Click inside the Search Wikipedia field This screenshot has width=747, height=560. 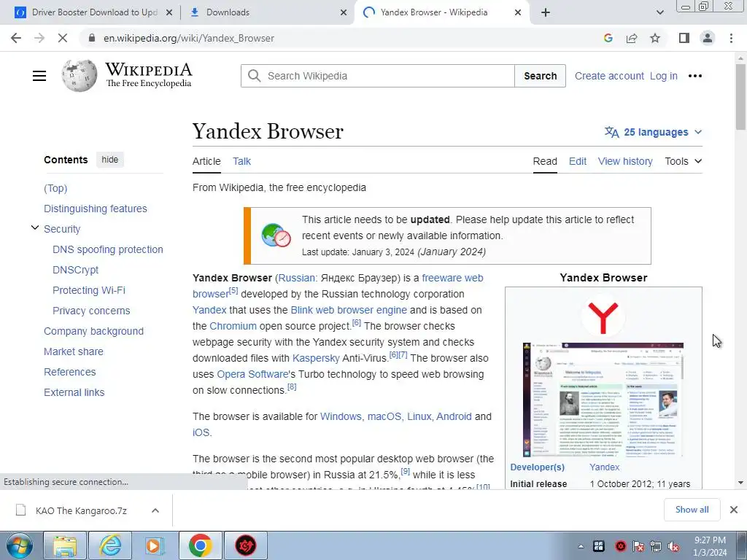(x=377, y=76)
